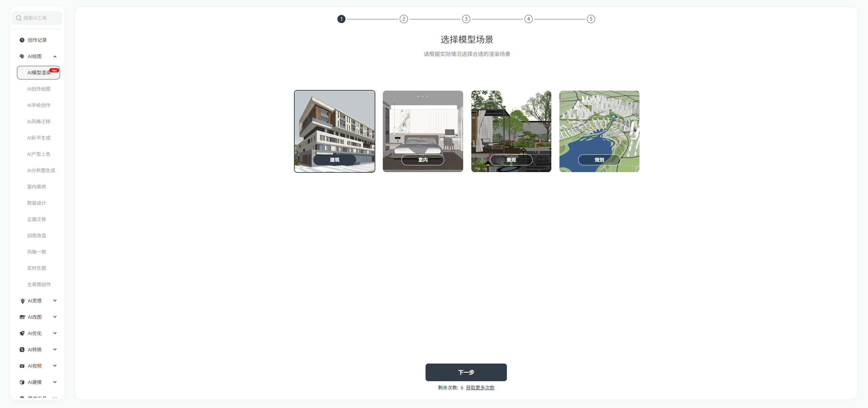868x408 pixels.
Task: Click the rocket icon beside AI优化
Action: click(22, 333)
